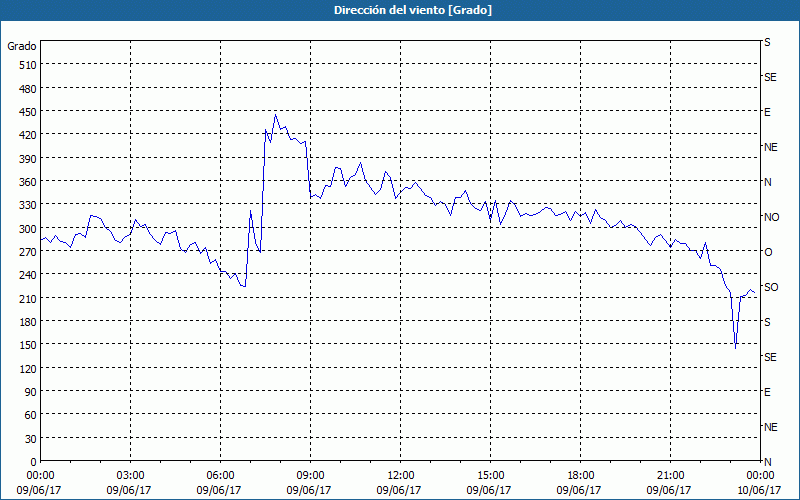Click the "06:00" time label
Viewport: 800px width, 500px height.
(x=220, y=476)
